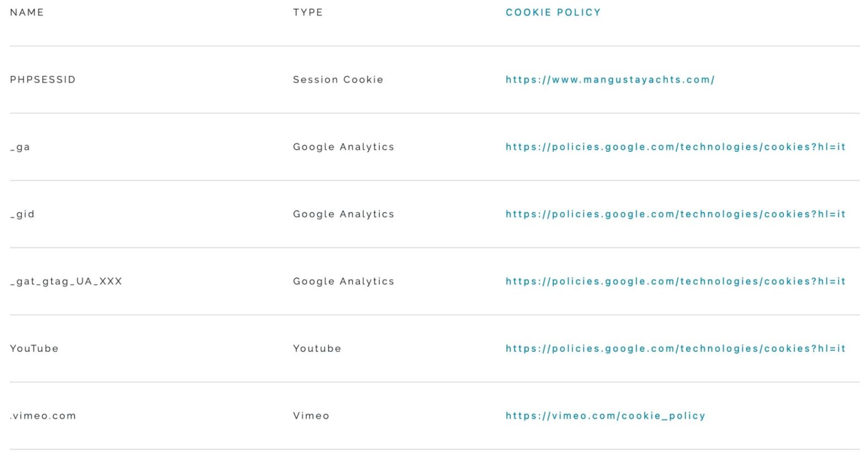Select the .vimeo.com cookie name

point(43,416)
